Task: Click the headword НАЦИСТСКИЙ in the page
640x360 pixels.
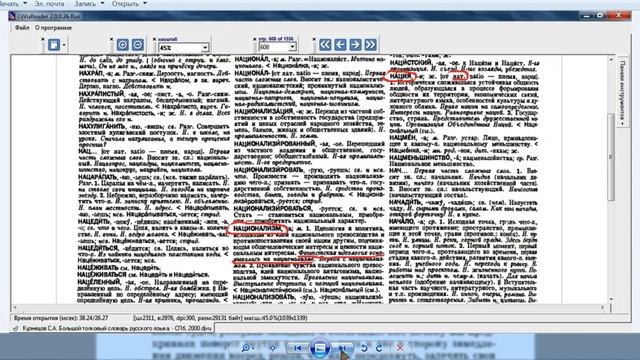Action: pyautogui.click(x=411, y=62)
